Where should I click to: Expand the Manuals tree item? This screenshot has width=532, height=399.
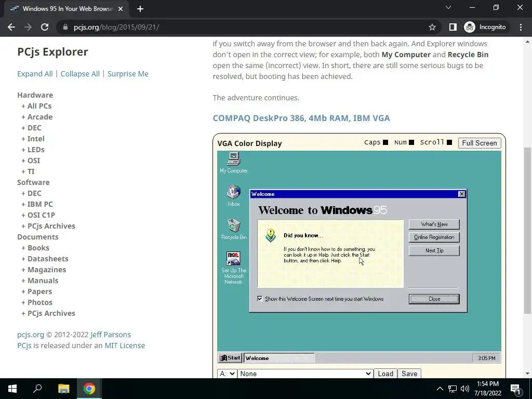pyautogui.click(x=40, y=281)
